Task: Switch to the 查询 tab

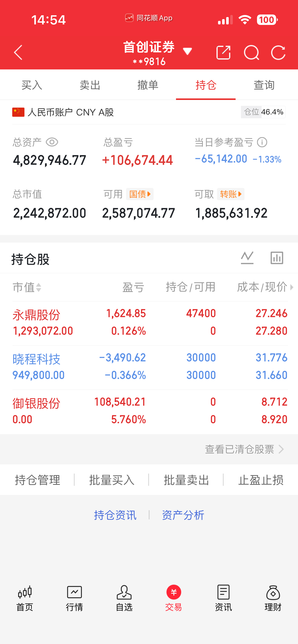Action: click(264, 85)
